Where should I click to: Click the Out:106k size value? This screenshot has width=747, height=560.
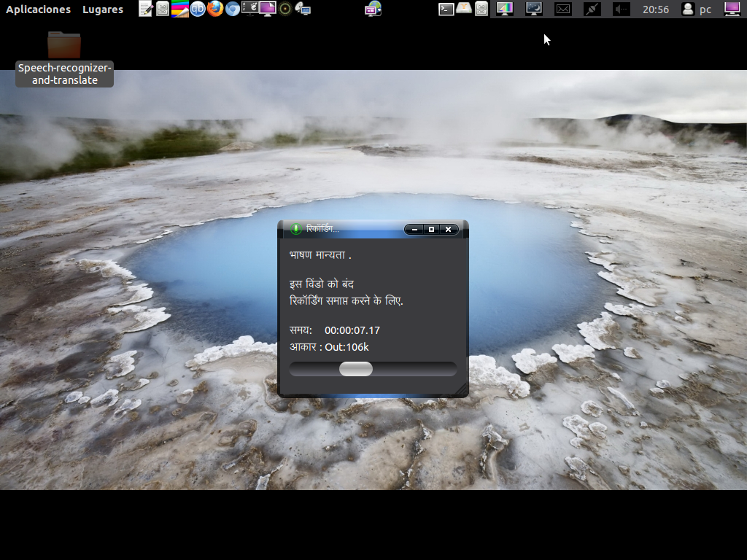347,347
